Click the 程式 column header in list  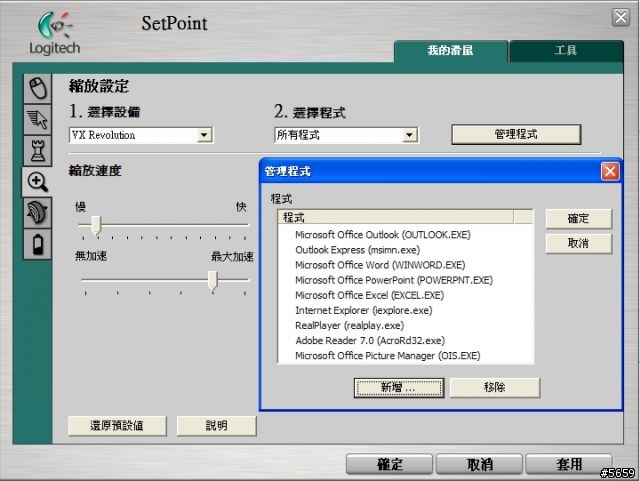click(x=395, y=217)
